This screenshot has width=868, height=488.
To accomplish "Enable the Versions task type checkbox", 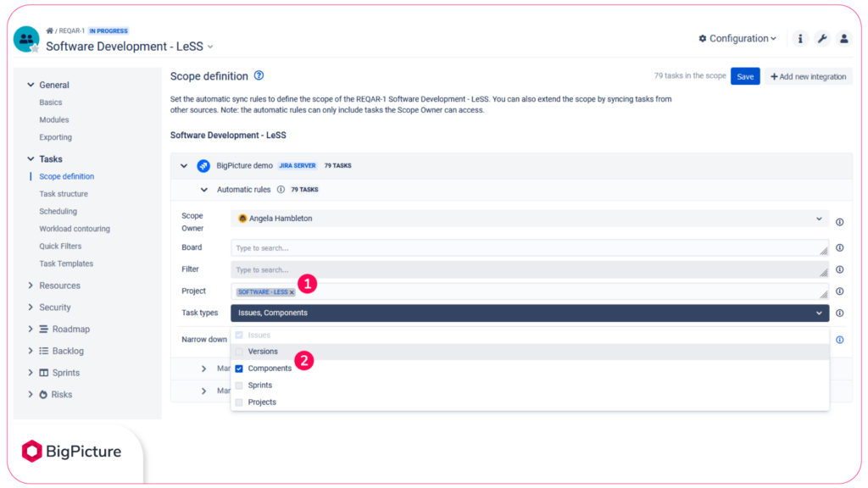I will pyautogui.click(x=238, y=351).
